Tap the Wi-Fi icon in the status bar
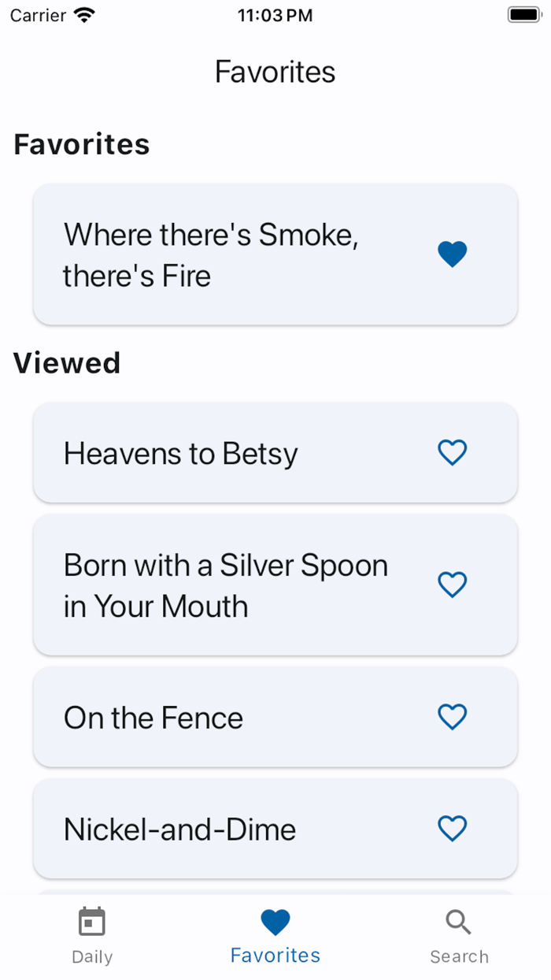551x980 pixels. click(x=81, y=13)
